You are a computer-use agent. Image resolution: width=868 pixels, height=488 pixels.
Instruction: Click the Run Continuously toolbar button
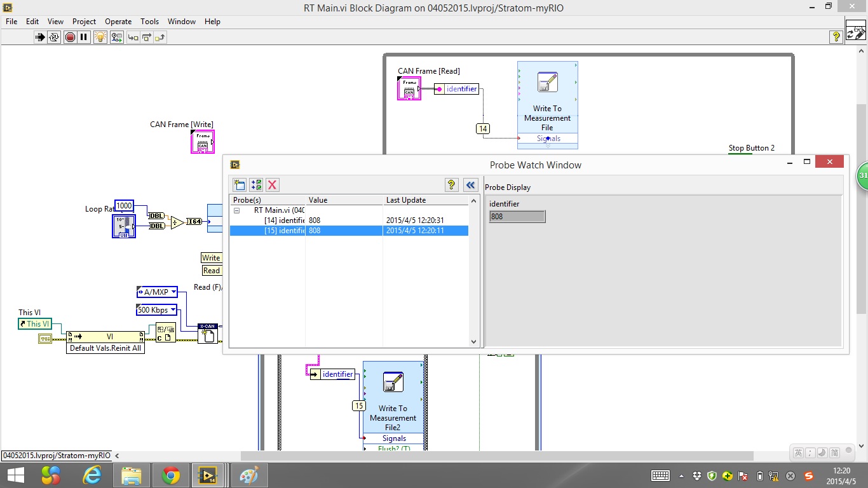point(54,37)
